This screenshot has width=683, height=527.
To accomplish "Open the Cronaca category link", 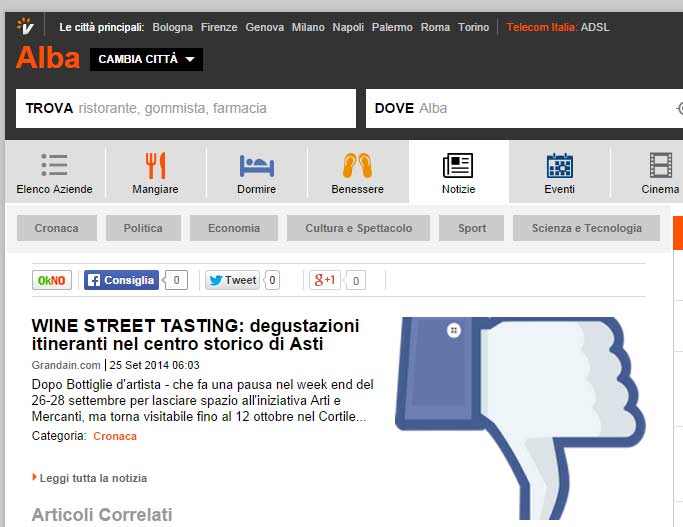I will coord(115,436).
